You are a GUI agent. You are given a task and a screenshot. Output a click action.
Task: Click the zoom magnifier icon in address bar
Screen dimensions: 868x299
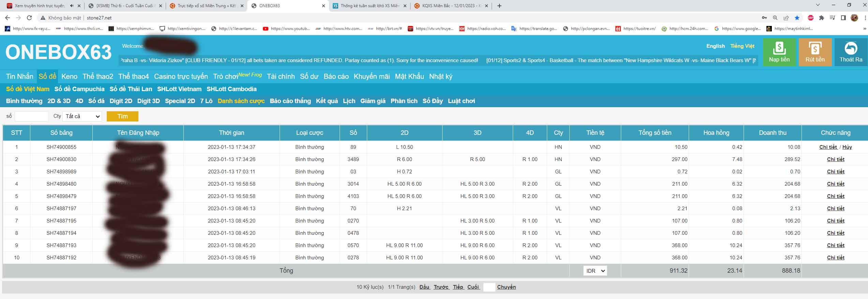pos(775,18)
